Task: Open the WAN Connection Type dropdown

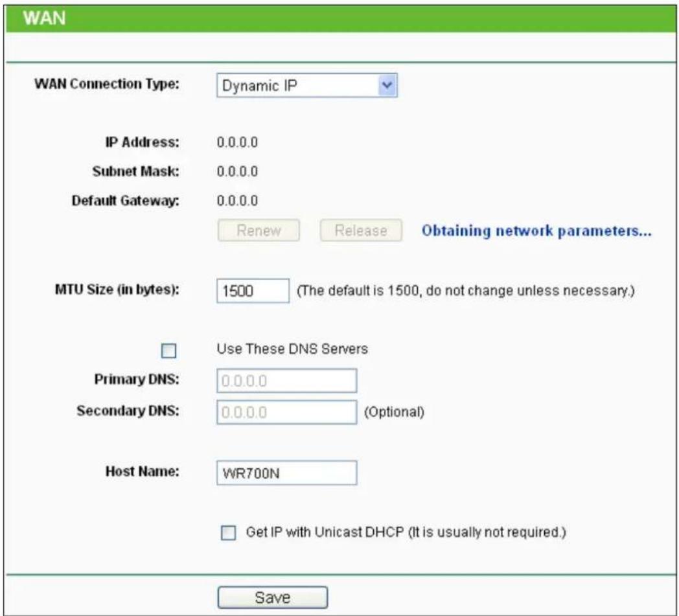Action: coord(307,86)
